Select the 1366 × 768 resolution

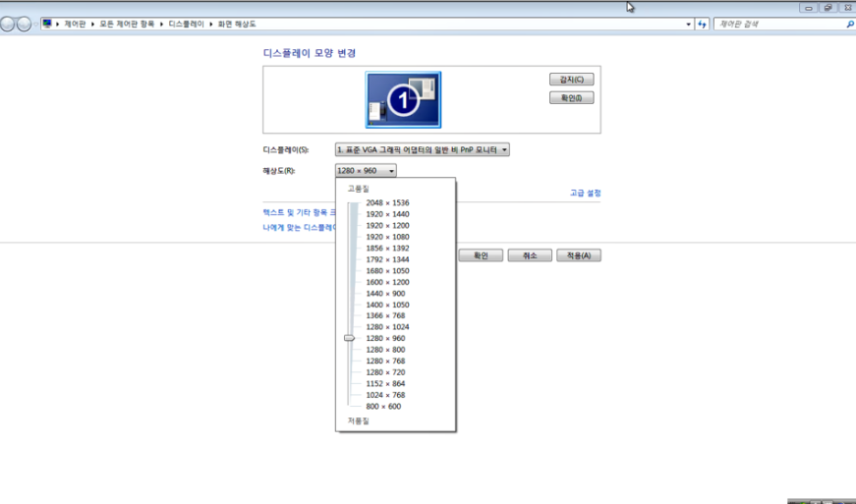[385, 315]
